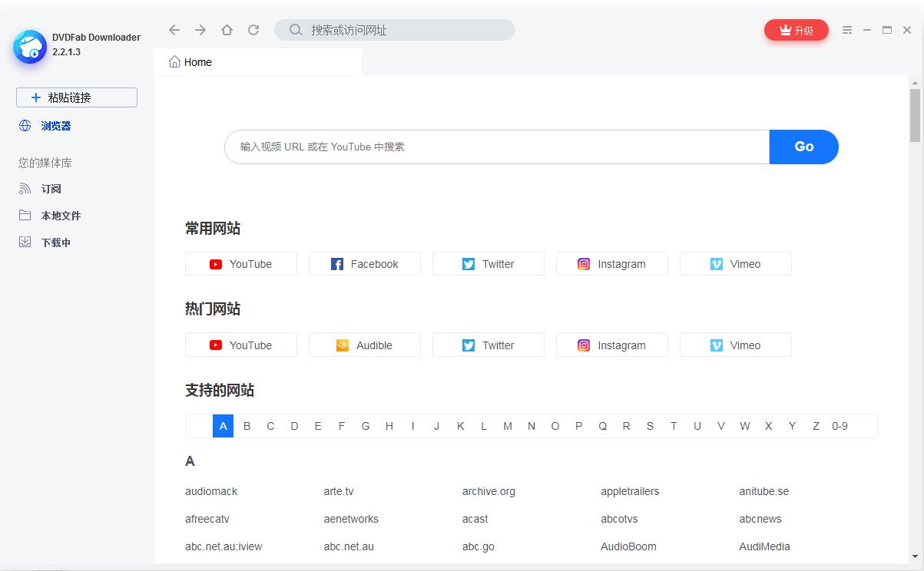The width and height of the screenshot is (924, 571).
Task: Click the 升级 (Upgrade) button
Action: click(796, 30)
